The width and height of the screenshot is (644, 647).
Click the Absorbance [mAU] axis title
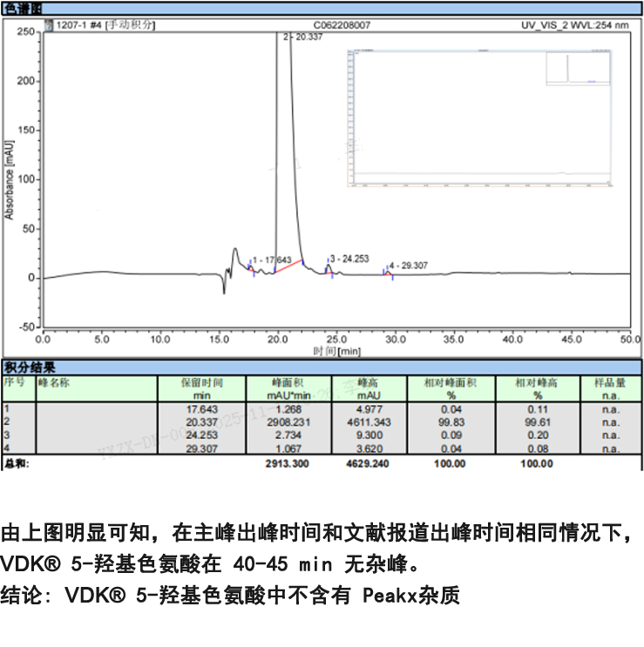click(10, 179)
